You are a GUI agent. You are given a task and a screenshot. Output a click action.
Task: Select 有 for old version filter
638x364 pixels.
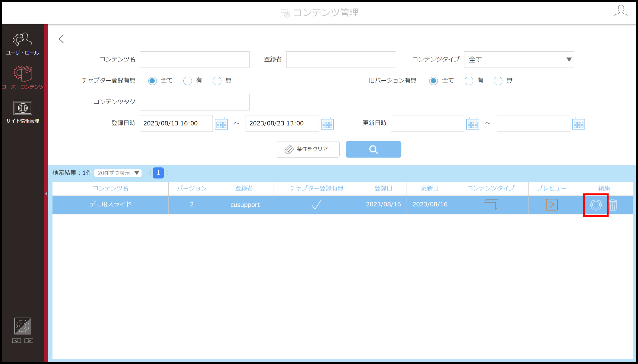(469, 81)
